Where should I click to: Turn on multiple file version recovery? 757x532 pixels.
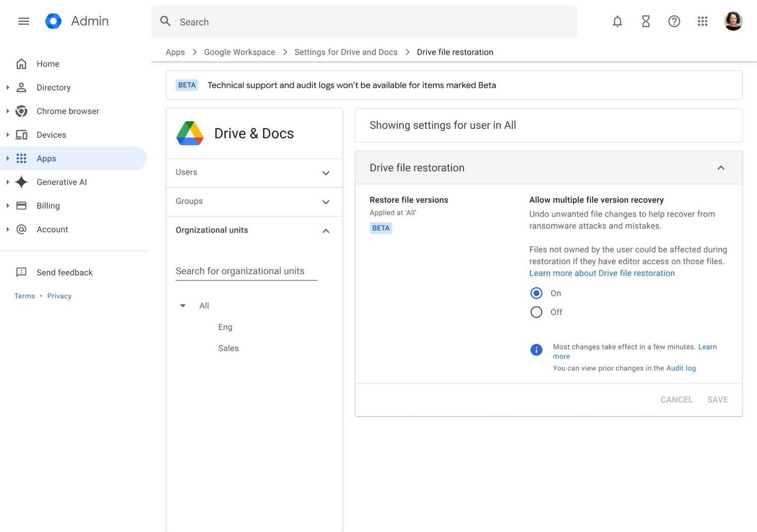click(536, 293)
